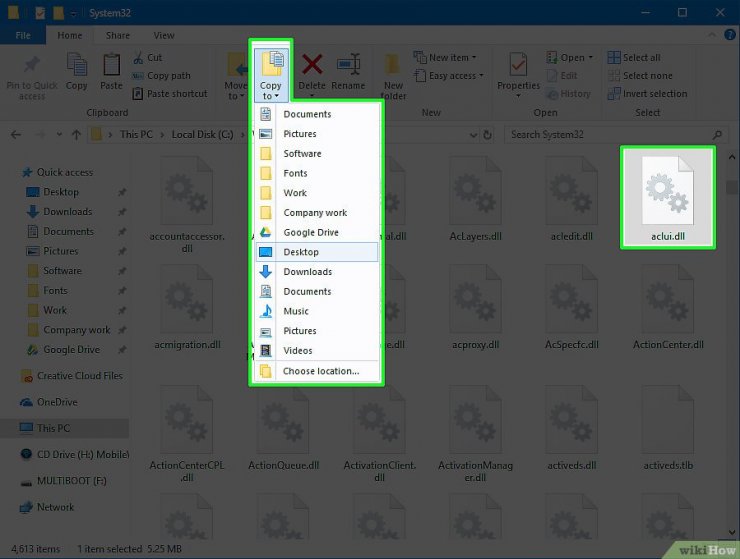Select Quick access in navigation pane
The height and width of the screenshot is (559, 740).
pos(65,172)
